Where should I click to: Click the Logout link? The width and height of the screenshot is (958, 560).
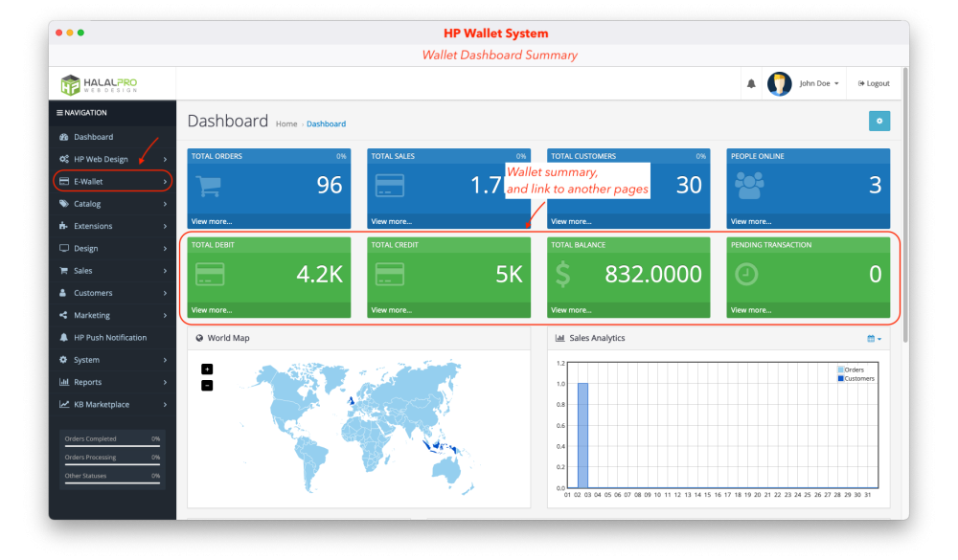(874, 84)
